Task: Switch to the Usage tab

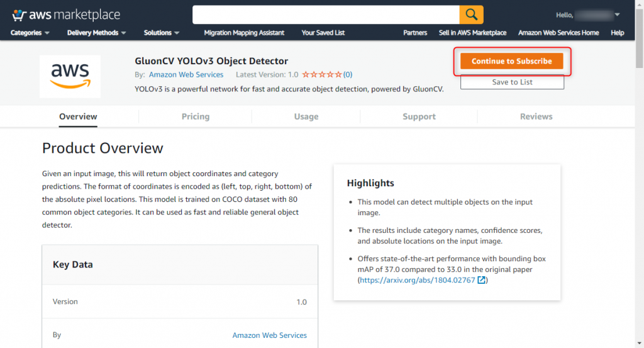Action: (x=306, y=116)
